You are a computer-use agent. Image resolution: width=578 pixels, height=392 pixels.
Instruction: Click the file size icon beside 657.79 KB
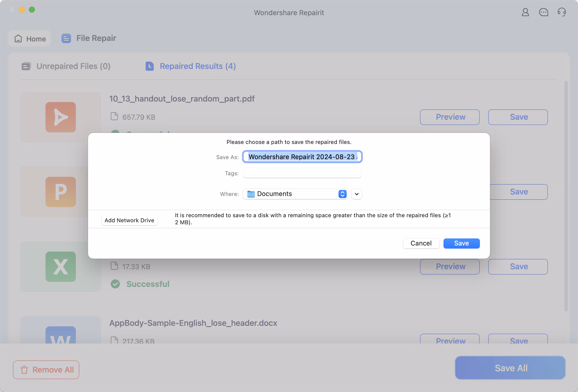tap(114, 116)
